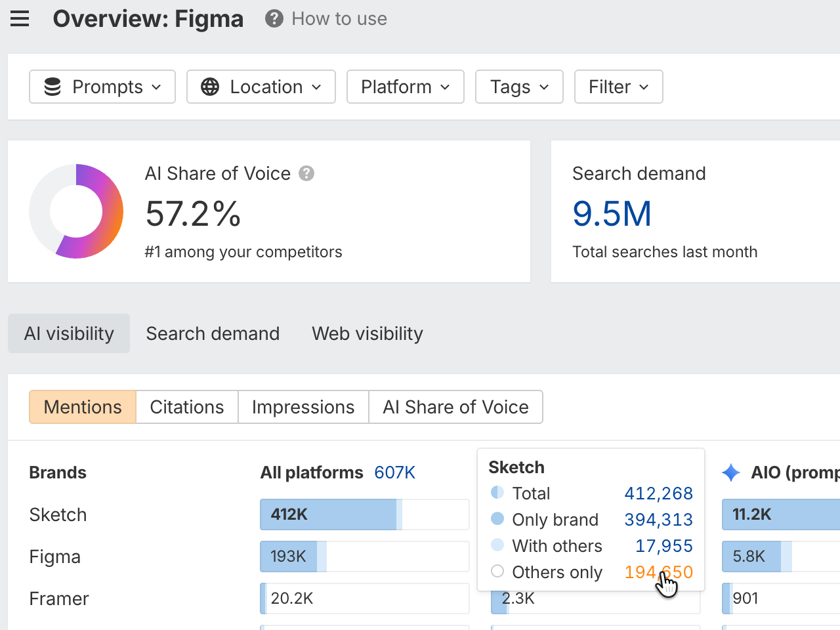Click the Brands column header

[58, 472]
